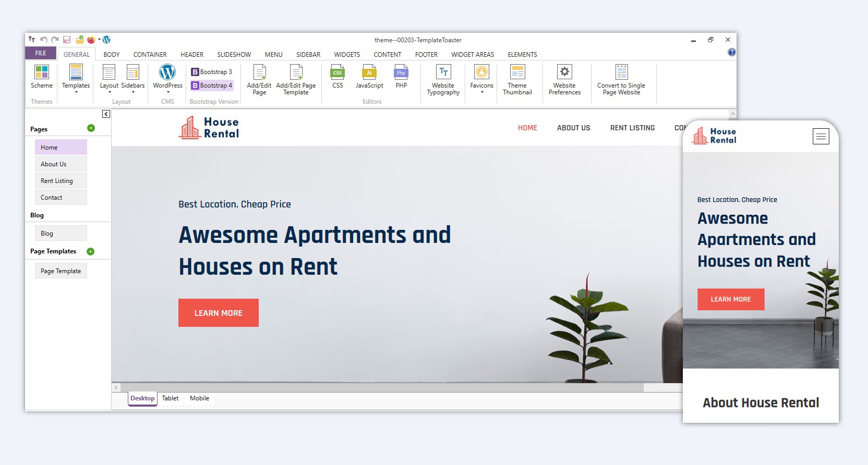
Task: Select the Contact page
Action: (x=61, y=197)
